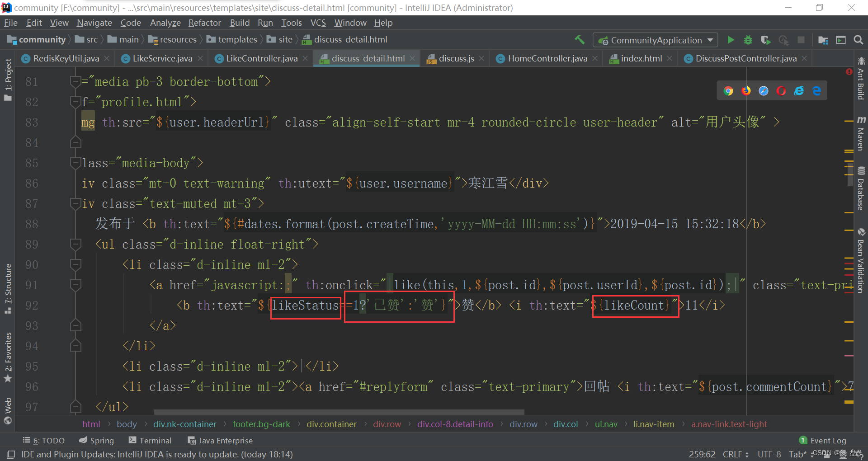Image resolution: width=868 pixels, height=461 pixels.
Task: Run CommunityApplication with the green play icon
Action: click(731, 40)
